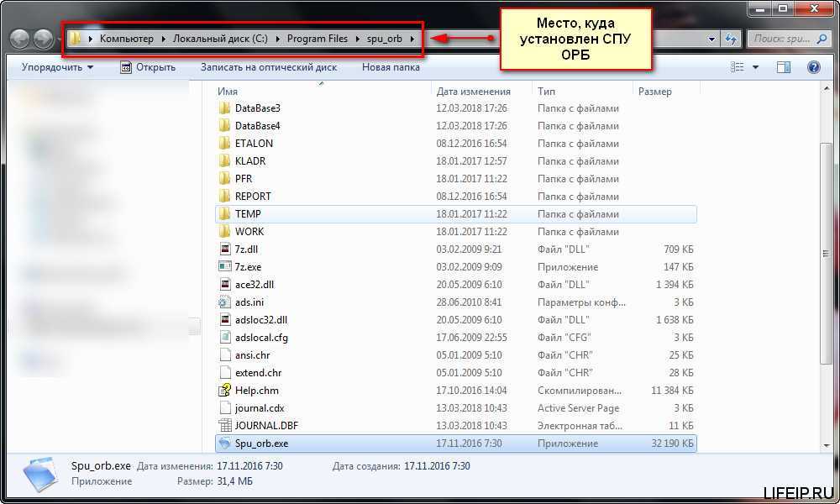Select the JOURNAL.DBF file icon

(x=224, y=426)
